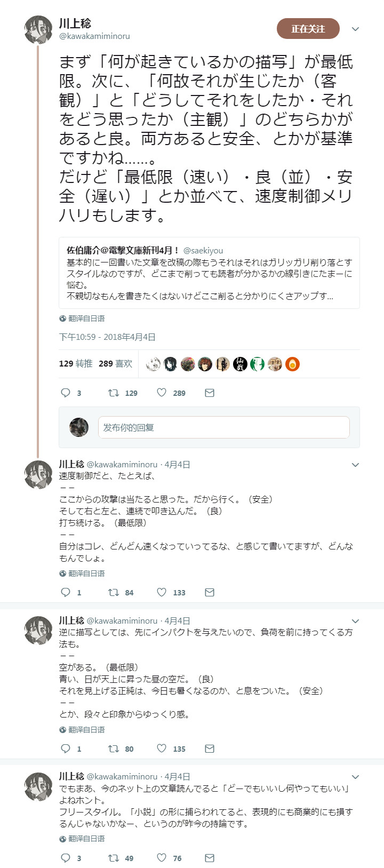The width and height of the screenshot is (384, 868).
Task: Open the reply icon on the main tweet
Action: click(x=67, y=393)
